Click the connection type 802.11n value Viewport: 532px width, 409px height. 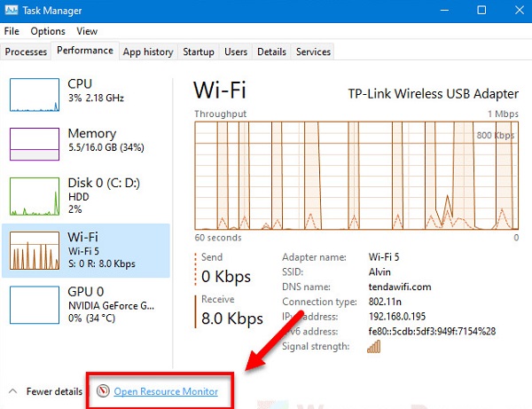[x=385, y=302]
